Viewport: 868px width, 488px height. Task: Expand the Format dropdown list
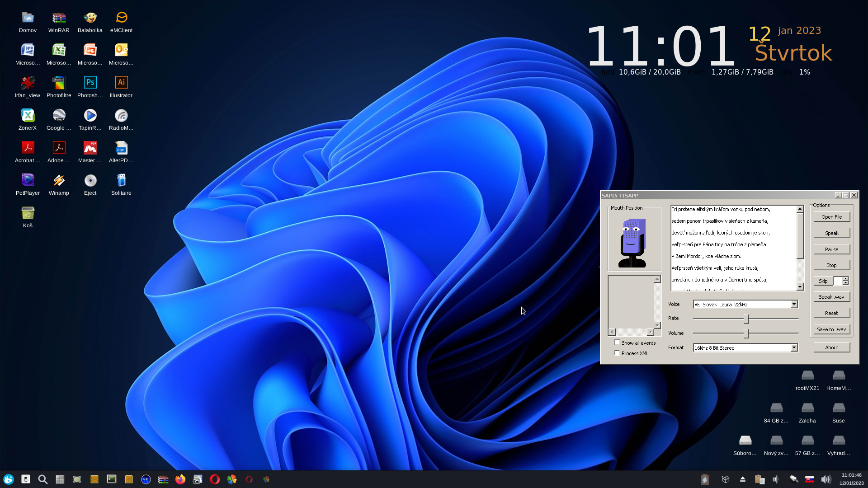click(794, 348)
